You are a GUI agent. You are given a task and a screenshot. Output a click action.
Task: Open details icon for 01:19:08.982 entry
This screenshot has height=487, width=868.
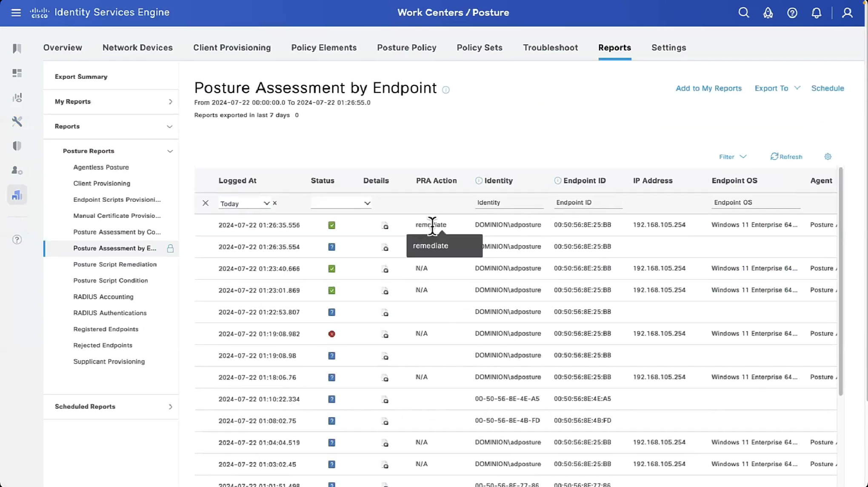tap(385, 335)
